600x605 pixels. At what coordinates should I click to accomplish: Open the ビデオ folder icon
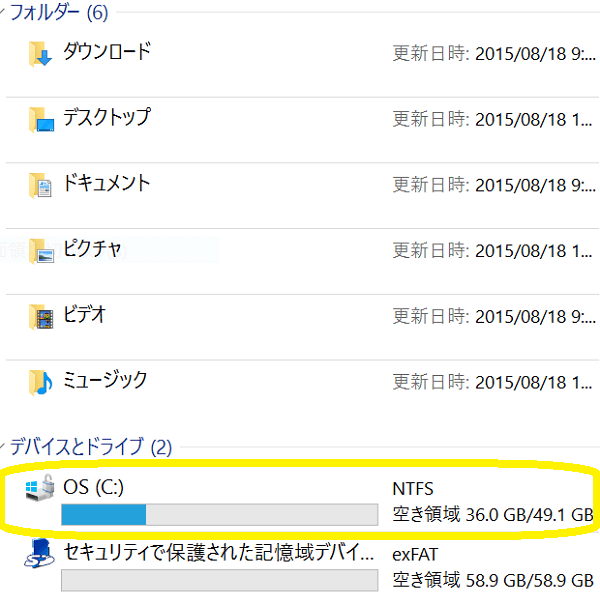click(41, 317)
